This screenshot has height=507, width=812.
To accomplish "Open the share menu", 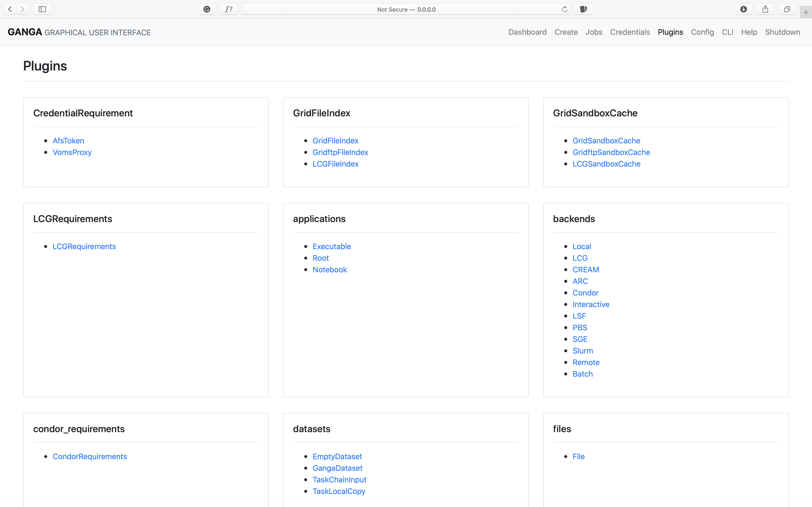I will pyautogui.click(x=765, y=9).
